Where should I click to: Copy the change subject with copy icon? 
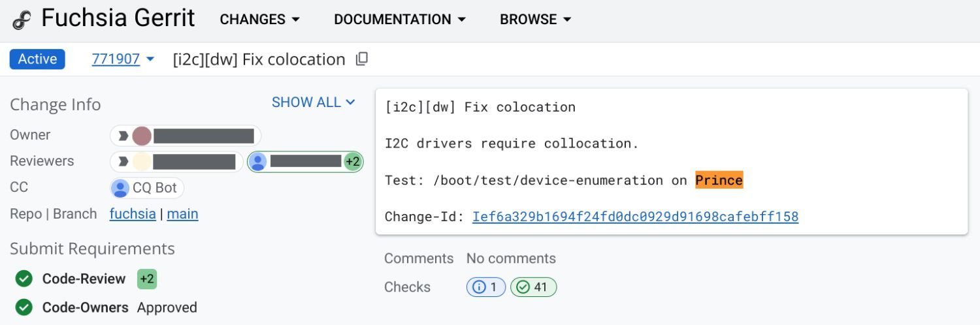coord(361,59)
